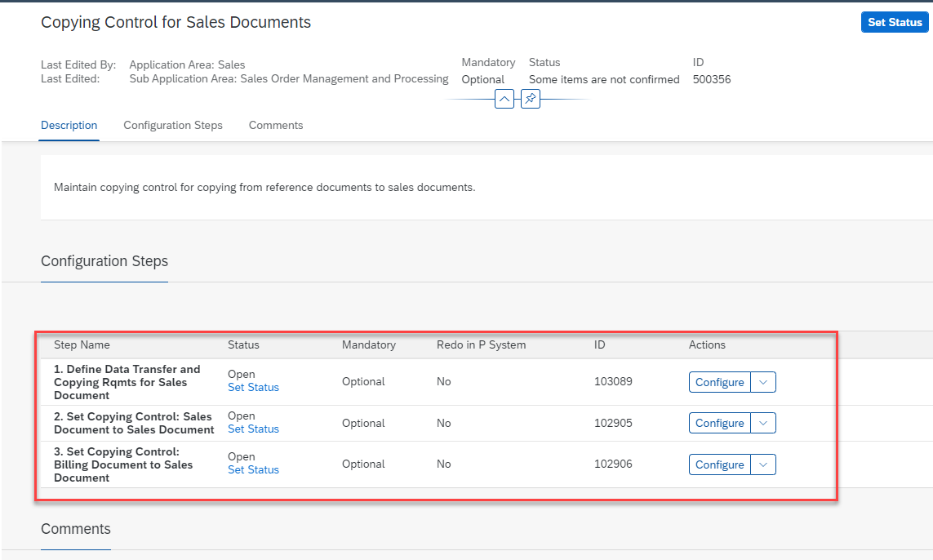Open the actions dropdown arrow for step 102905
Viewport: 933px width, 560px height.
[763, 423]
